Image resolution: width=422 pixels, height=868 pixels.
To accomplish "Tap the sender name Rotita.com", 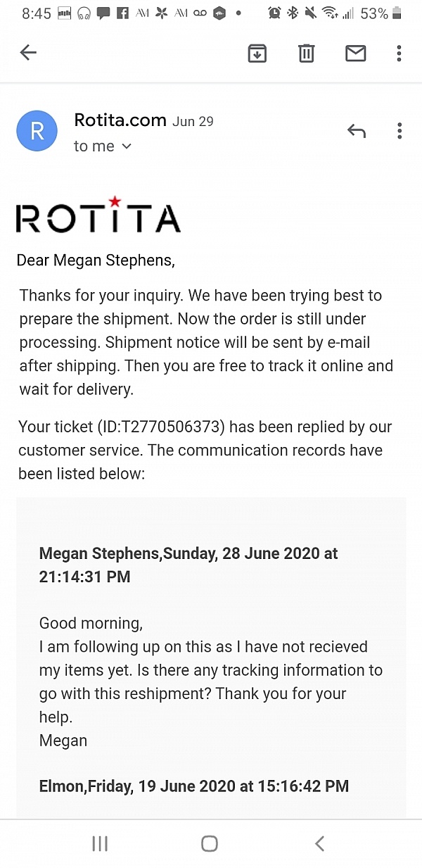I will point(120,120).
